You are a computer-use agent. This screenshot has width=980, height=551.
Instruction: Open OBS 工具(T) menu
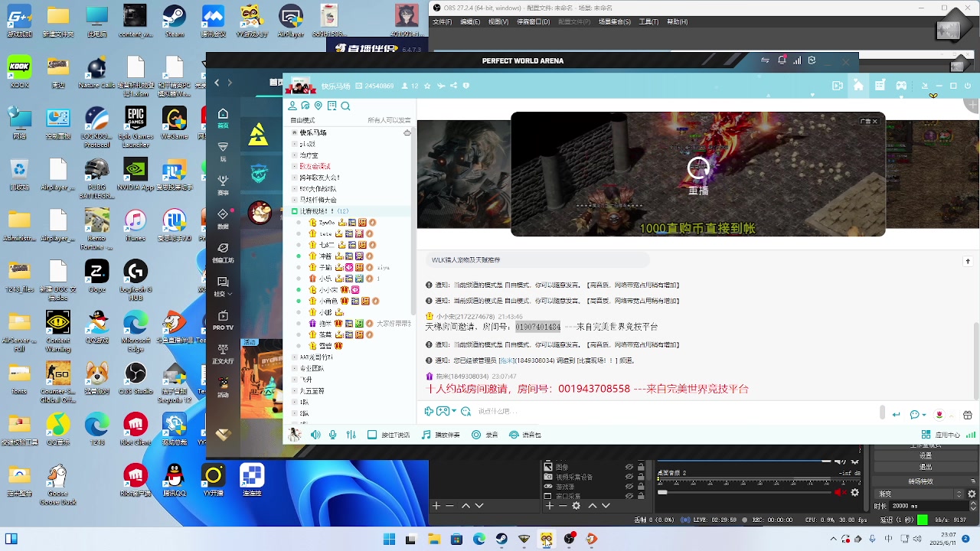click(649, 22)
